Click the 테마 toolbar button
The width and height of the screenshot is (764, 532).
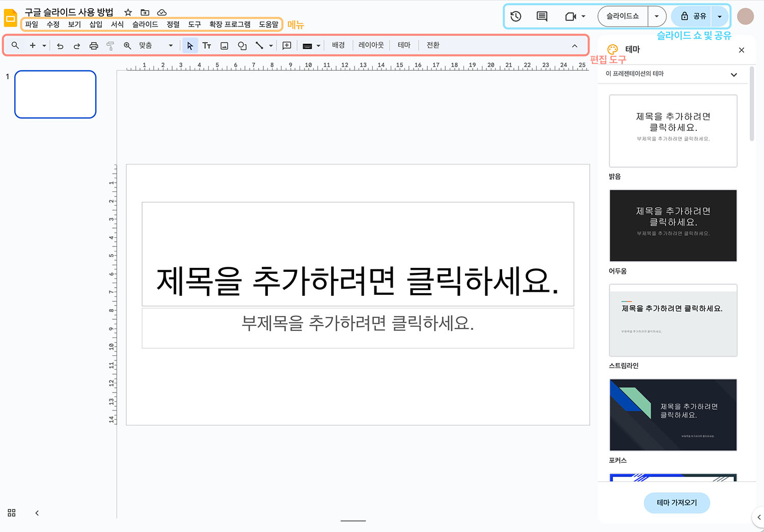coord(404,45)
